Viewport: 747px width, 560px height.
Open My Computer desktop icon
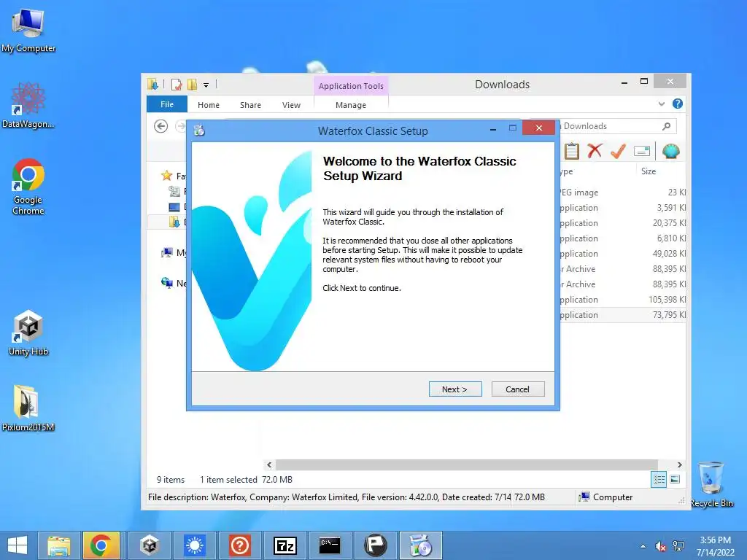coord(28,30)
